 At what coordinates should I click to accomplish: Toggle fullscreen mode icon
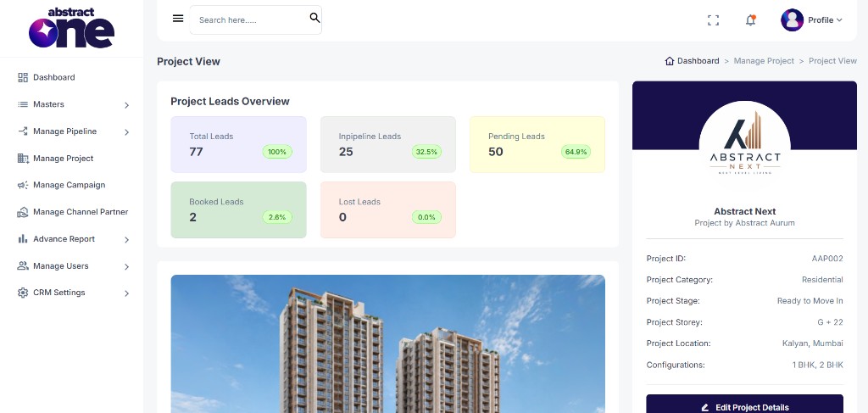[713, 20]
